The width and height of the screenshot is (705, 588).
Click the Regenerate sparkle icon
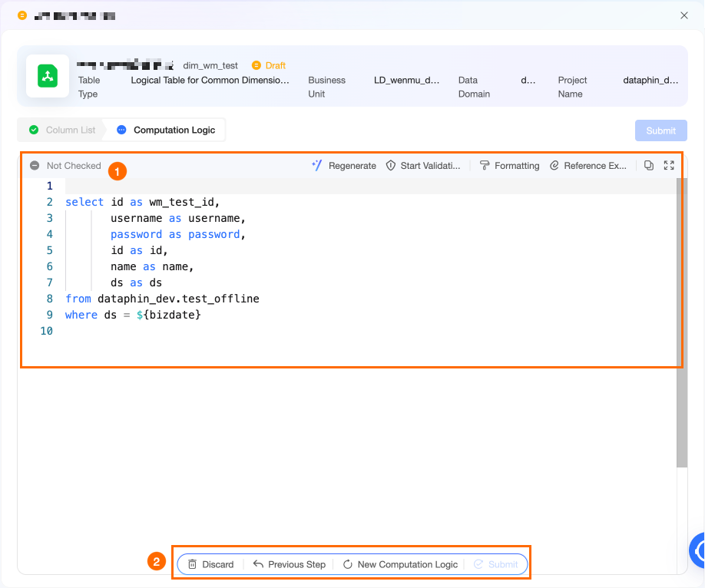click(x=316, y=165)
